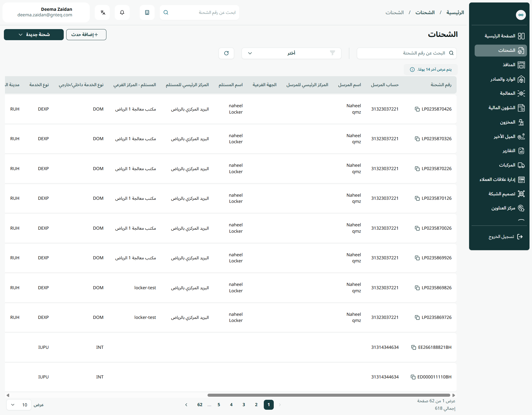Open the language translate icon

pos(103,12)
